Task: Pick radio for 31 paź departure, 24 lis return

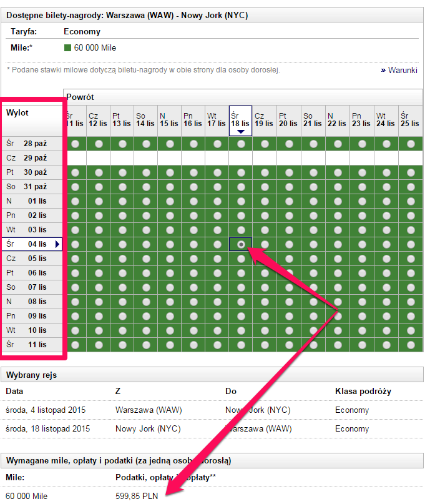Action: tap(386, 187)
